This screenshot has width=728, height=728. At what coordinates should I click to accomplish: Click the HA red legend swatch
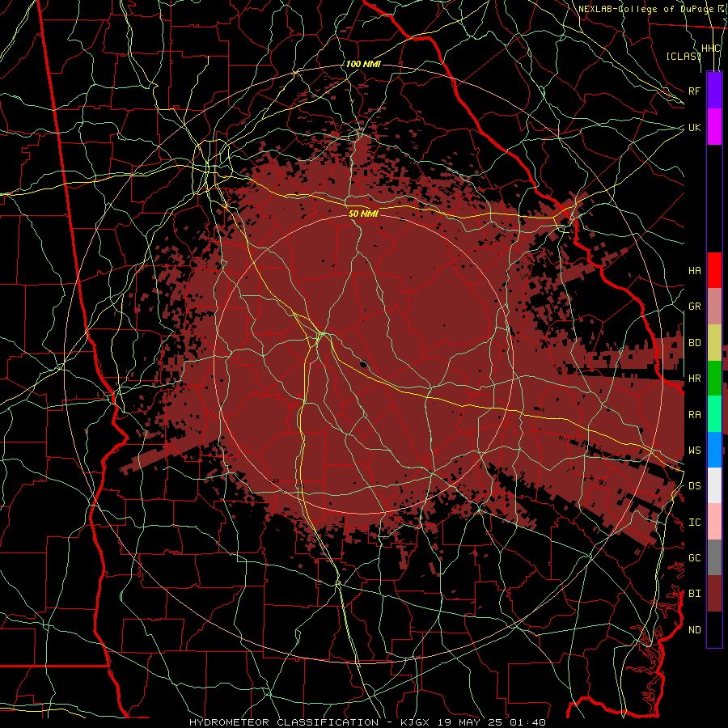(x=714, y=270)
